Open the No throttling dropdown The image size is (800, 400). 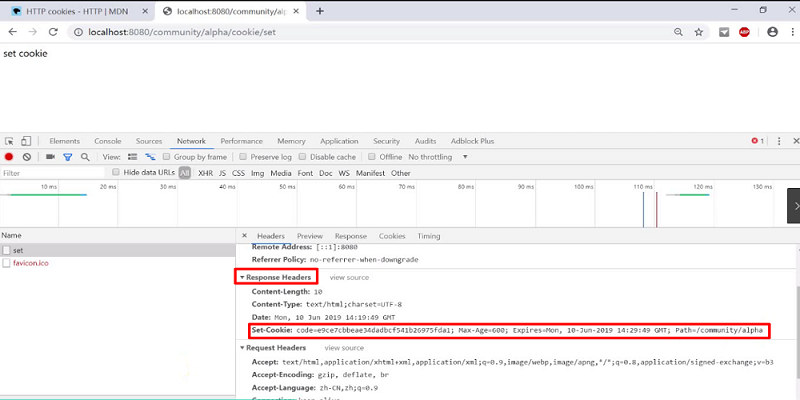(438, 157)
